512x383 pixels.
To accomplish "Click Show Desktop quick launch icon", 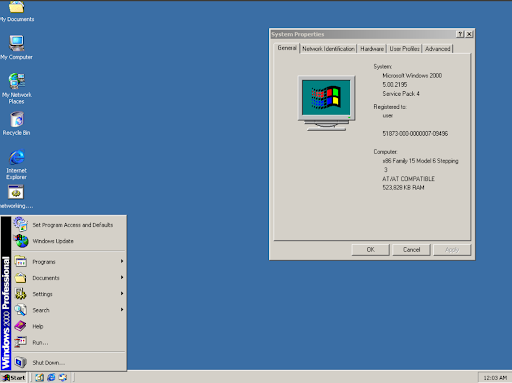I will point(40,377).
